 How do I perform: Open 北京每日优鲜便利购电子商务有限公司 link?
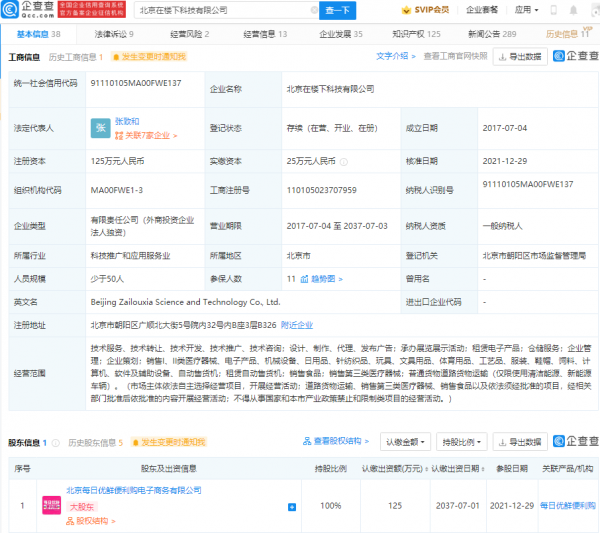click(x=134, y=491)
